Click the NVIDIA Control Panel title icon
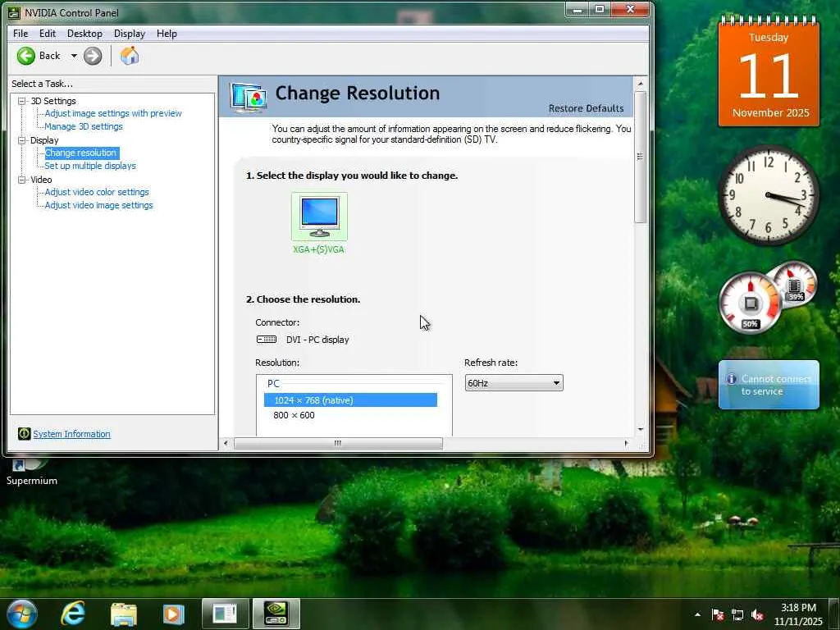Viewport: 840px width, 630px height. 14,12
